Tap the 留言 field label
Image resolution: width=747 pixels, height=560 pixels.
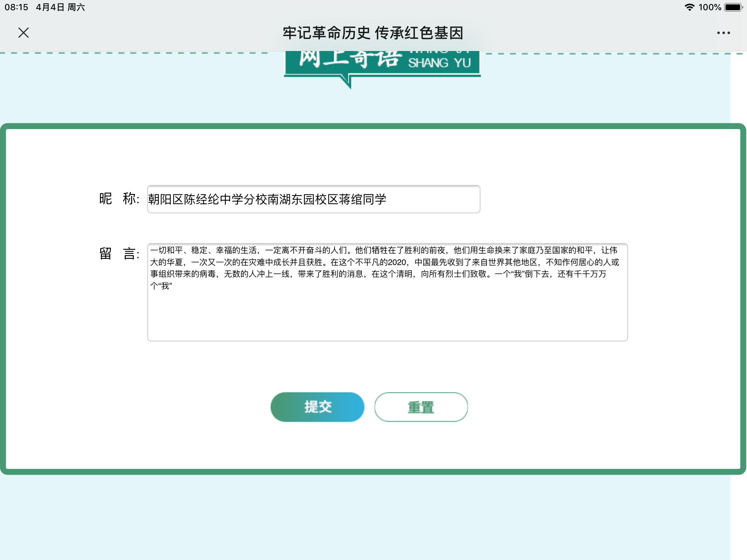click(x=119, y=253)
